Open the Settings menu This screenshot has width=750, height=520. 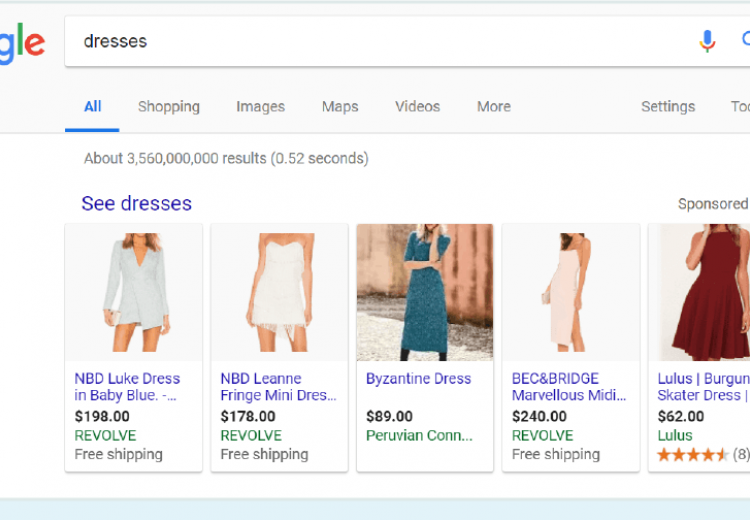(x=668, y=107)
